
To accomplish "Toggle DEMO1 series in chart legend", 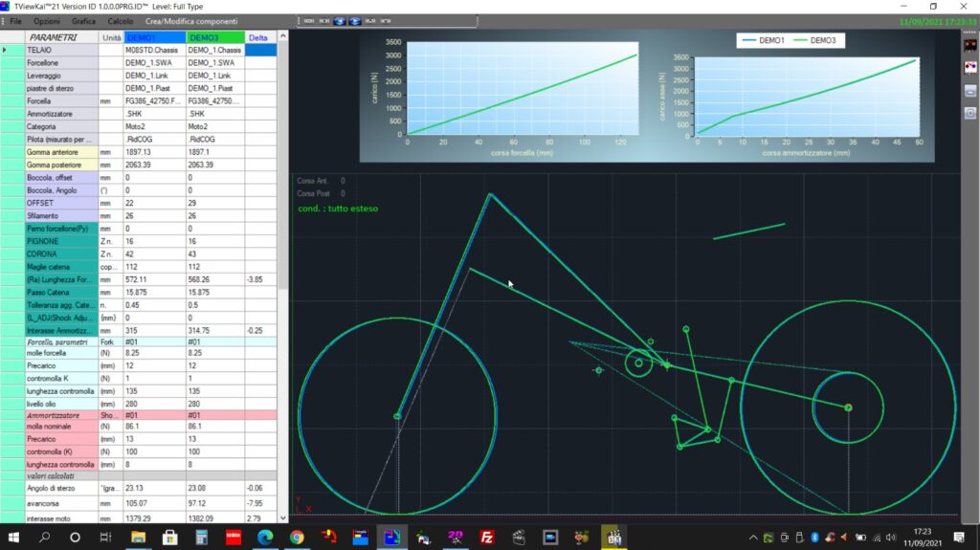I will pos(761,40).
